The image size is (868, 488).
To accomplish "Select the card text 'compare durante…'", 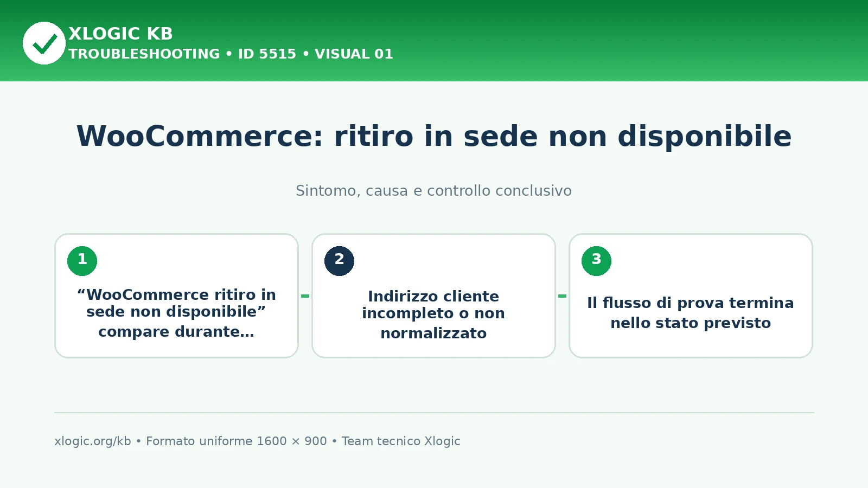I will pos(176,332).
